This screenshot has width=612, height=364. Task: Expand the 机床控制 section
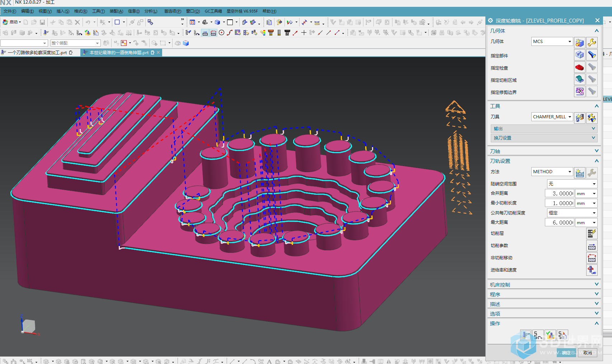point(544,284)
